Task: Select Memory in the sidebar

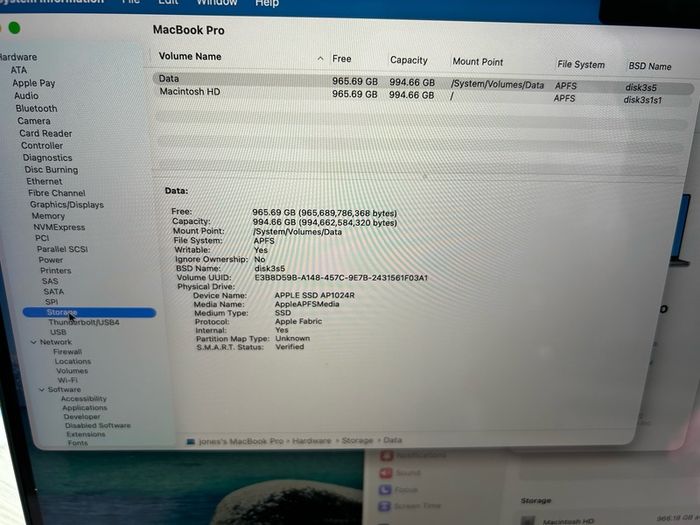Action: [48, 216]
